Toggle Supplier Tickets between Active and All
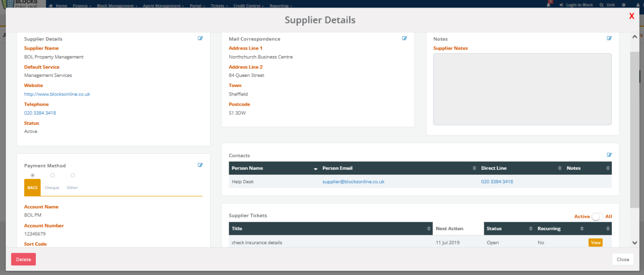The image size is (644, 275). [597, 216]
